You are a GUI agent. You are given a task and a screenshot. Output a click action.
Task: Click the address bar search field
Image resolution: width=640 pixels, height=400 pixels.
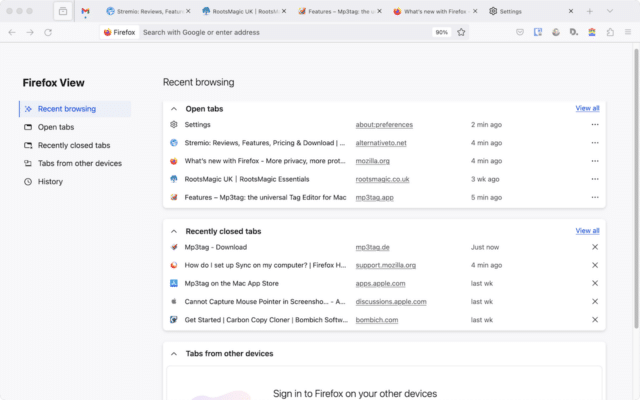click(286, 32)
